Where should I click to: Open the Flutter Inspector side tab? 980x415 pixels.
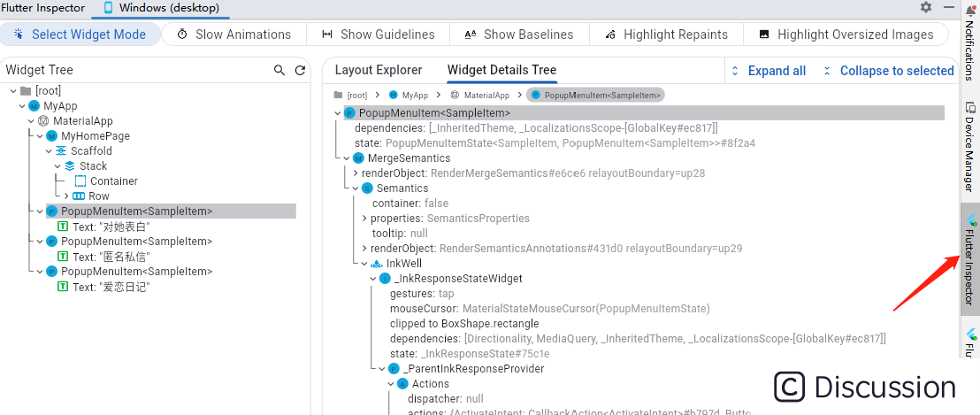(x=970, y=258)
